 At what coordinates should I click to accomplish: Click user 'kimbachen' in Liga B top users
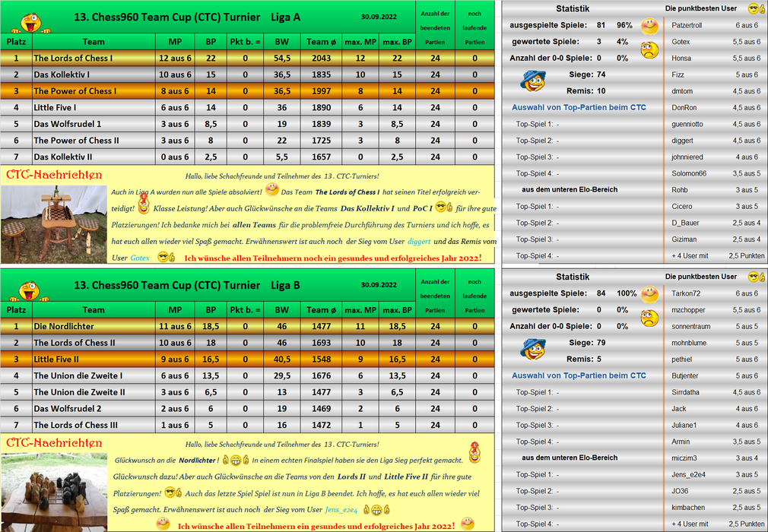pyautogui.click(x=688, y=508)
